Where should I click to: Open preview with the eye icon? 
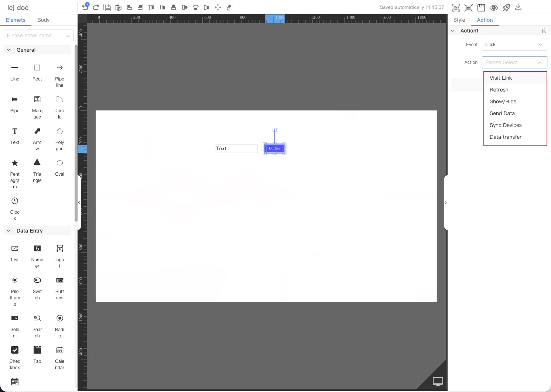click(493, 7)
